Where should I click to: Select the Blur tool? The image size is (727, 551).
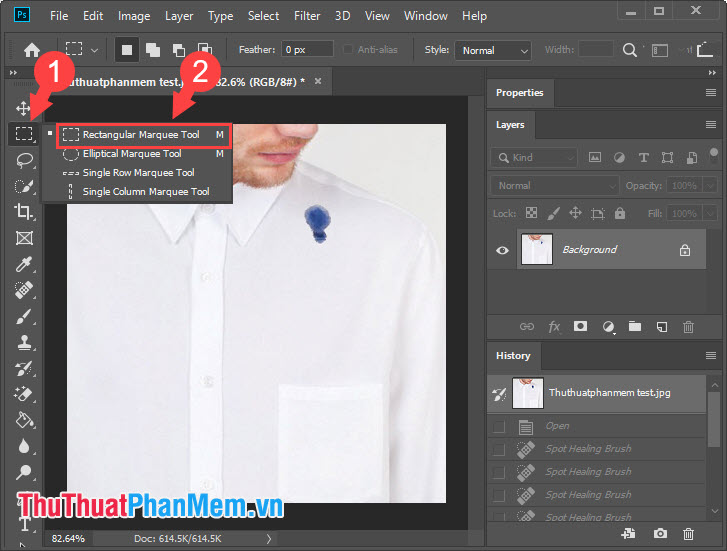(x=24, y=446)
